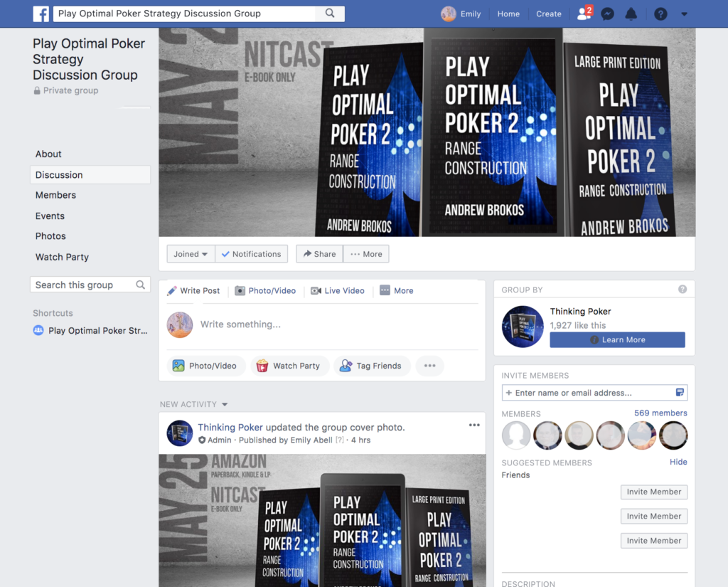Open post options ellipsis on cover photo update
The height and width of the screenshot is (587, 728).
click(474, 425)
